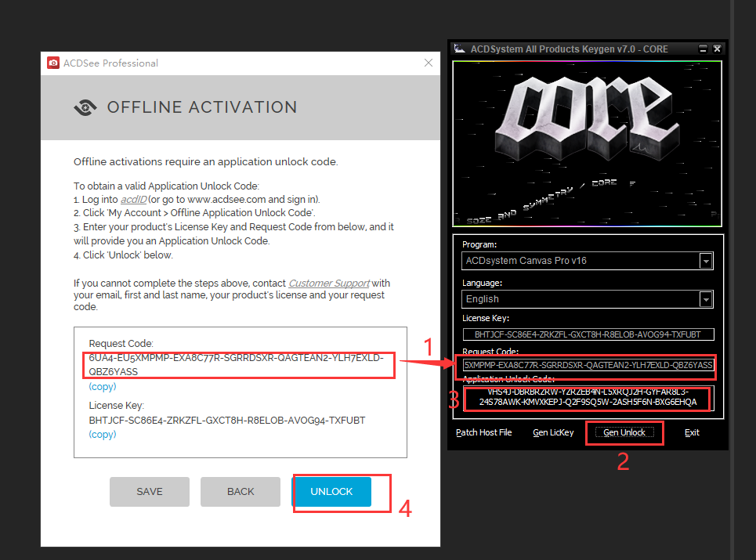Open the acdID link
Image resolution: width=756 pixels, height=560 pixels.
point(133,200)
